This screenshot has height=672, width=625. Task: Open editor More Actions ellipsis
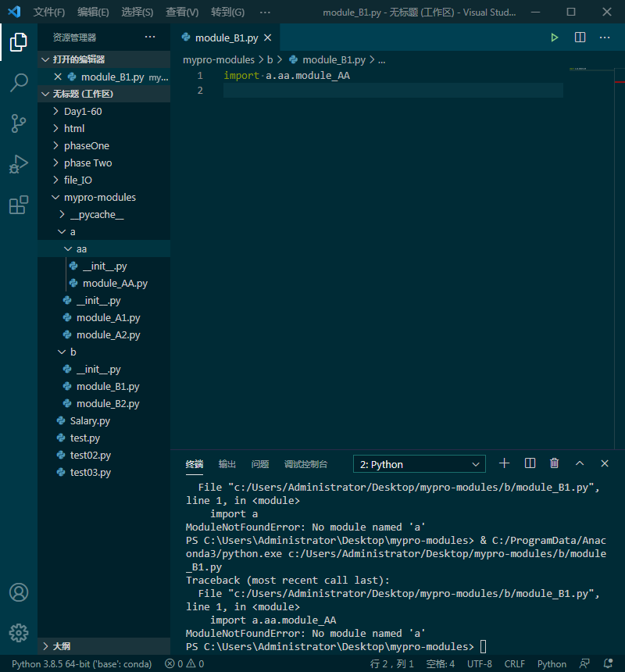605,38
